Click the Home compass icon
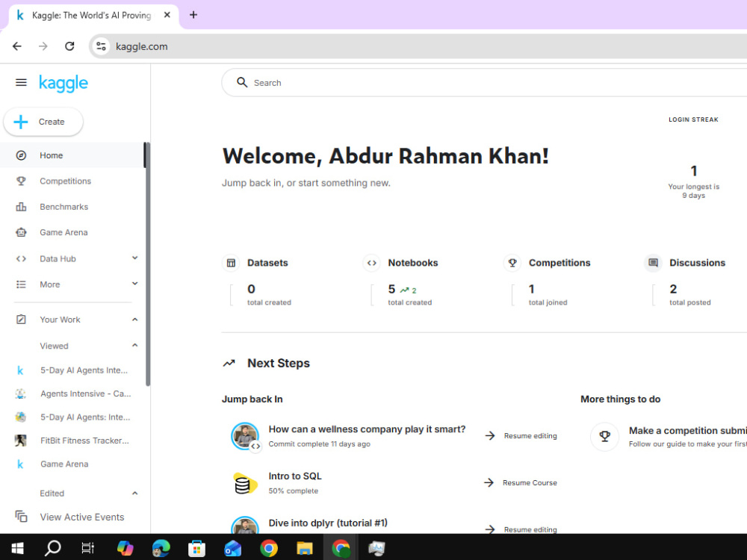The height and width of the screenshot is (560, 747). pyautogui.click(x=21, y=155)
